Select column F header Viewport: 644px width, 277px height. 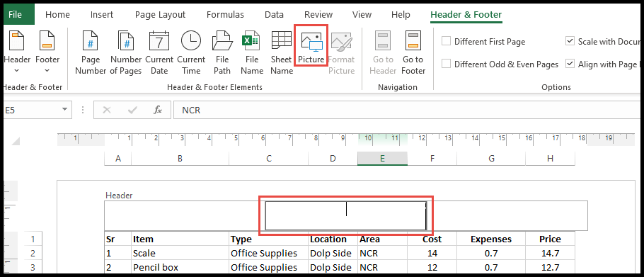pyautogui.click(x=432, y=159)
